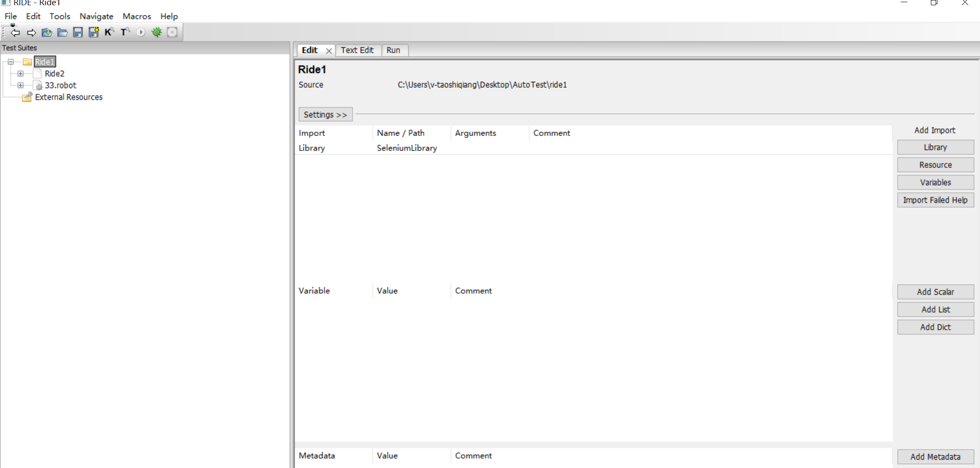Viewport: 980px width, 468px height.
Task: Open a test suite file
Action: click(46, 32)
